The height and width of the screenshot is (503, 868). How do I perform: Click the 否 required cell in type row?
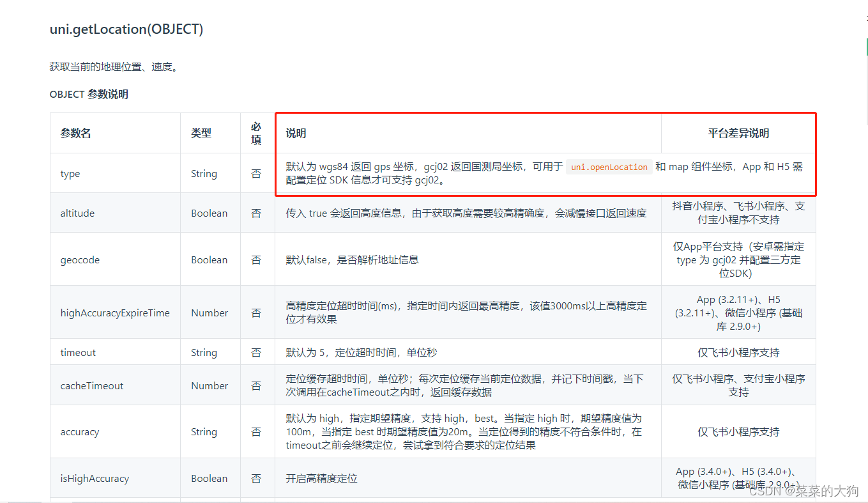256,173
